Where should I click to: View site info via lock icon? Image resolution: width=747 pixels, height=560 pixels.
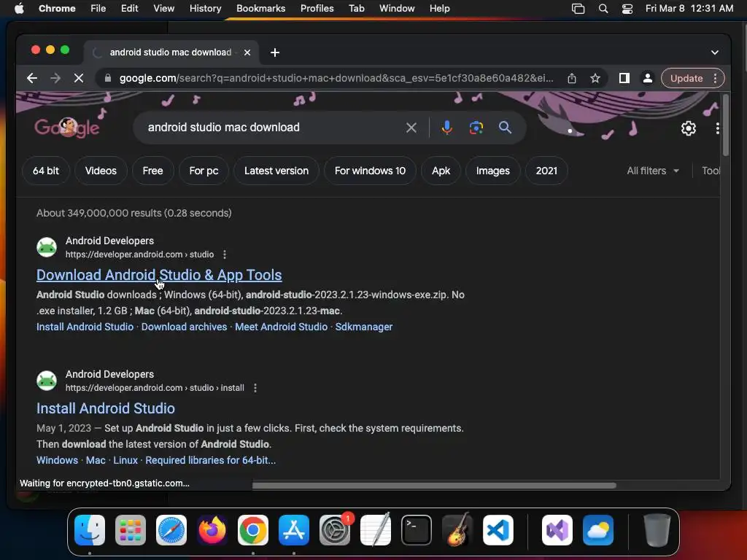[108, 78]
